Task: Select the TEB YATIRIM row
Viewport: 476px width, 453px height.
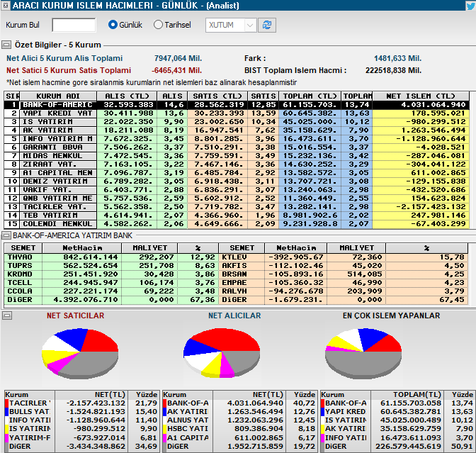Action: tap(237, 216)
